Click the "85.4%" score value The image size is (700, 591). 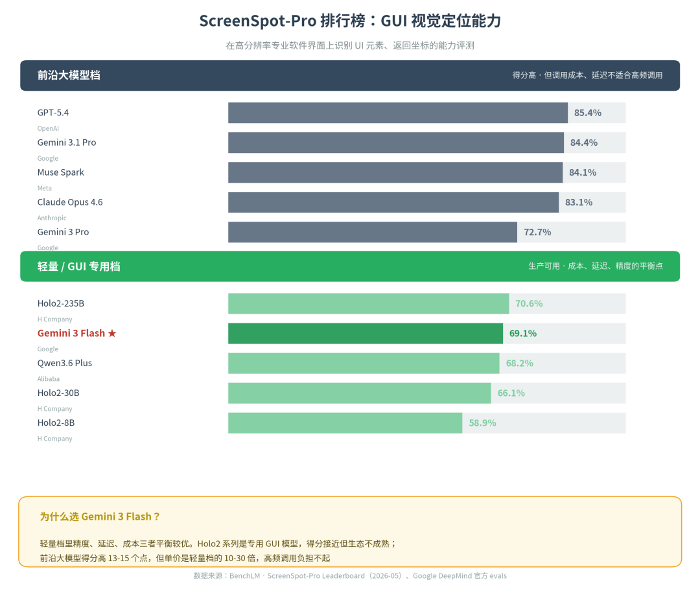tap(587, 113)
